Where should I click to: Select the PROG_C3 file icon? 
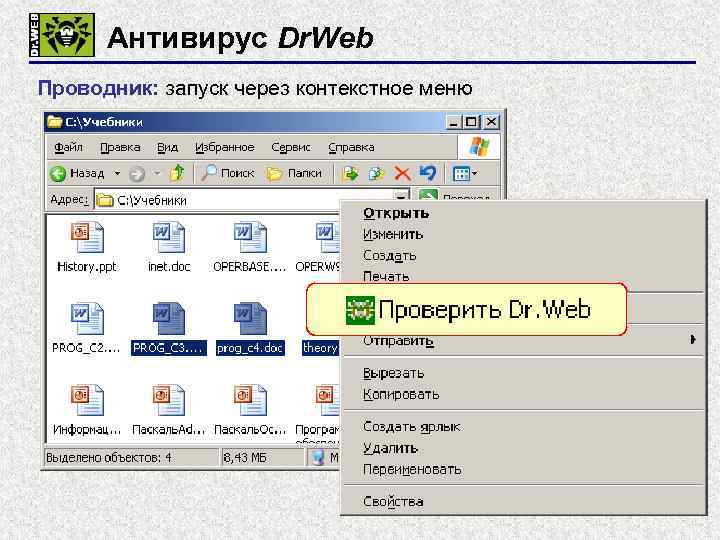pos(169,319)
